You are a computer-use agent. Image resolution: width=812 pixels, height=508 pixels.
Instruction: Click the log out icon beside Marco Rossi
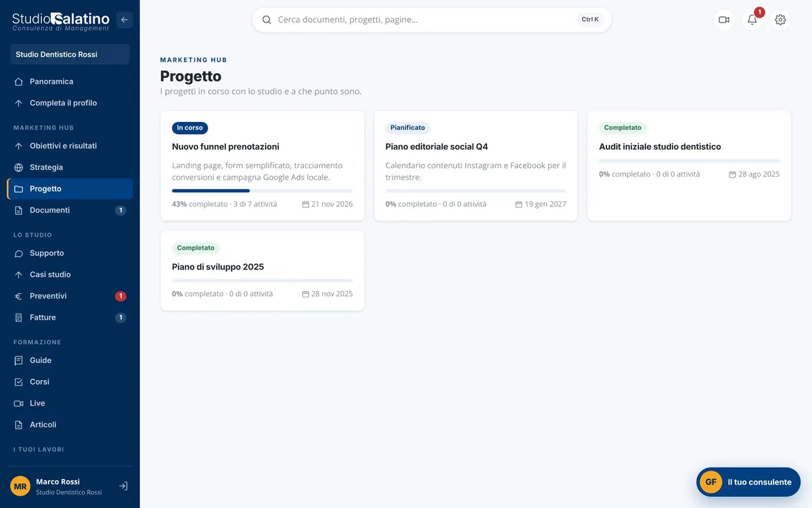(123, 486)
